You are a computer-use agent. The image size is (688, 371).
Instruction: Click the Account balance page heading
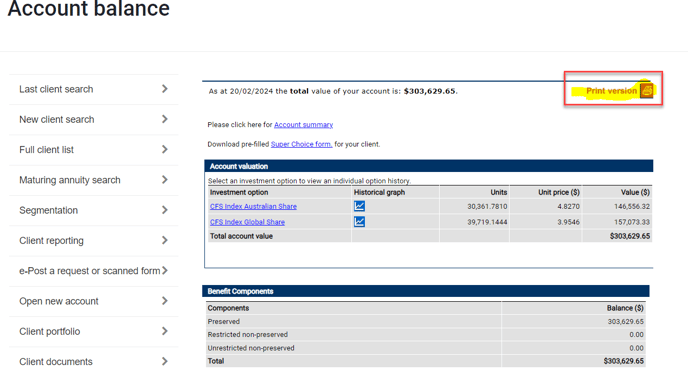click(x=89, y=8)
